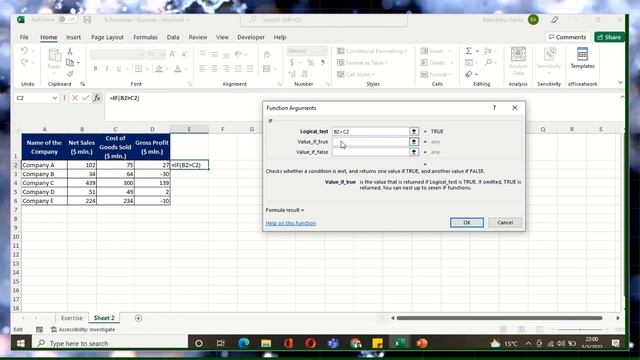
Task: Open the Exercise sheet tab
Action: click(71, 318)
